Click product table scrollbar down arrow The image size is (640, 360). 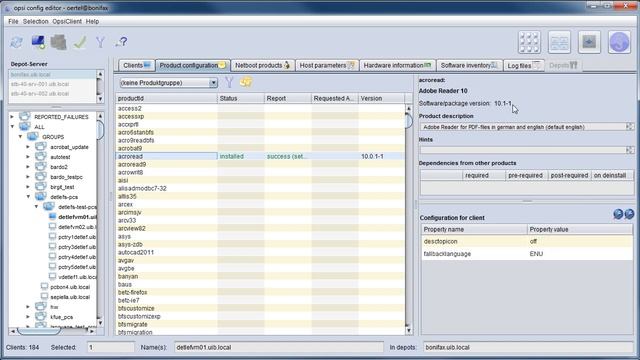pyautogui.click(x=409, y=330)
